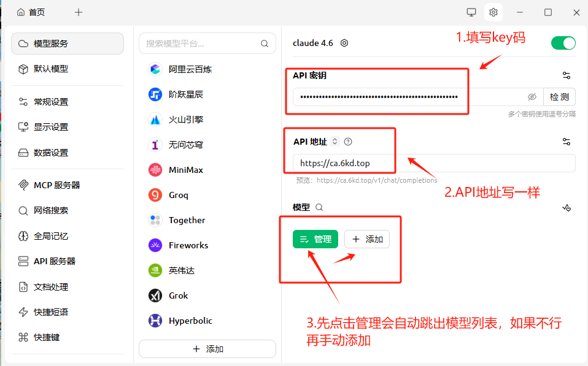Open 网络搜索 settings
The height and width of the screenshot is (366, 588).
click(68, 210)
